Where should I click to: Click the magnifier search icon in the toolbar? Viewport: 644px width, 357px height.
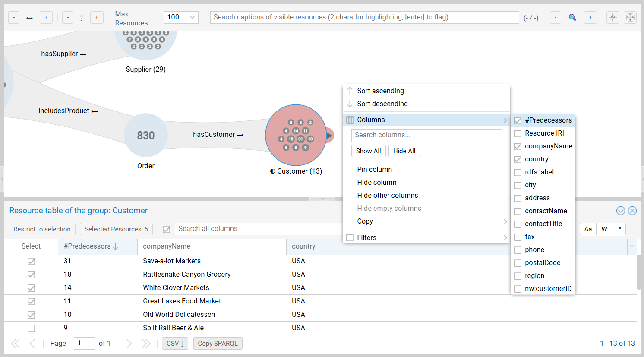572,17
